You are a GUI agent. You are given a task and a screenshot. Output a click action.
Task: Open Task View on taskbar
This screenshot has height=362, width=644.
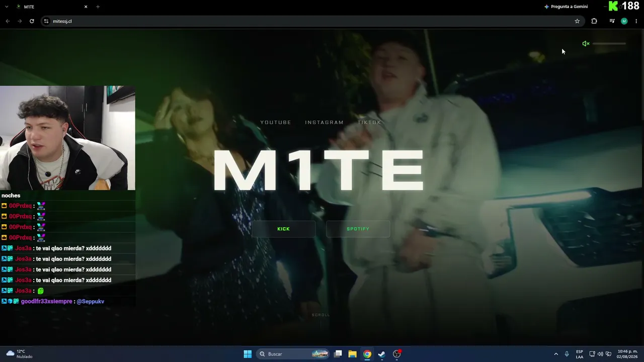pyautogui.click(x=338, y=354)
